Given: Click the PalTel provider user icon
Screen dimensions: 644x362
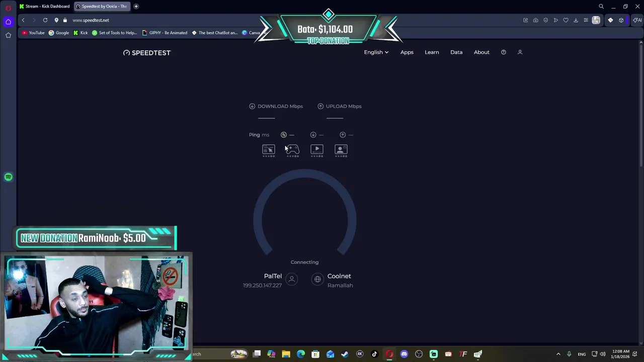Looking at the screenshot, I should pyautogui.click(x=291, y=279).
